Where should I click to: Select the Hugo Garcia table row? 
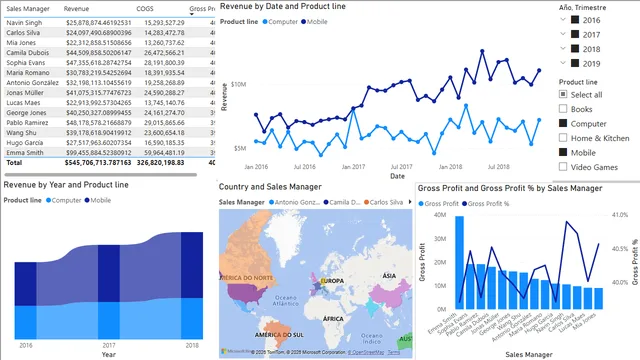[109, 142]
